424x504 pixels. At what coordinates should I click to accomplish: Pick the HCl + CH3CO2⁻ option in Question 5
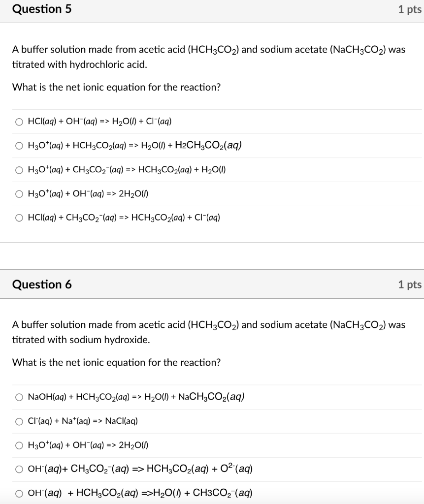click(x=19, y=217)
